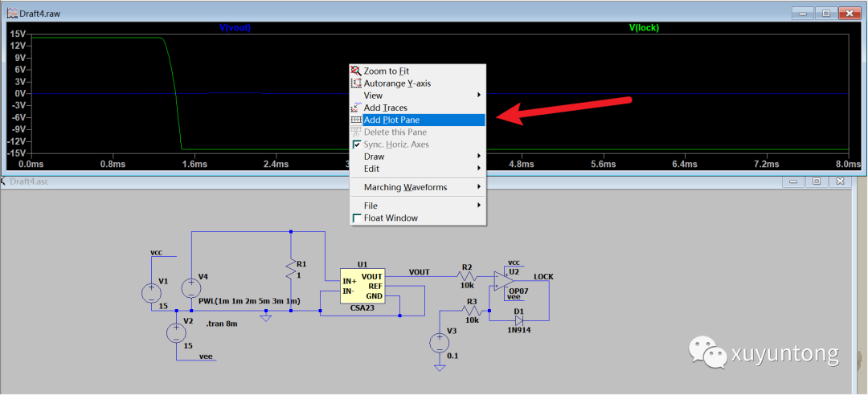Image resolution: width=868 pixels, height=395 pixels.
Task: Open the File submenu entry
Action: (418, 206)
